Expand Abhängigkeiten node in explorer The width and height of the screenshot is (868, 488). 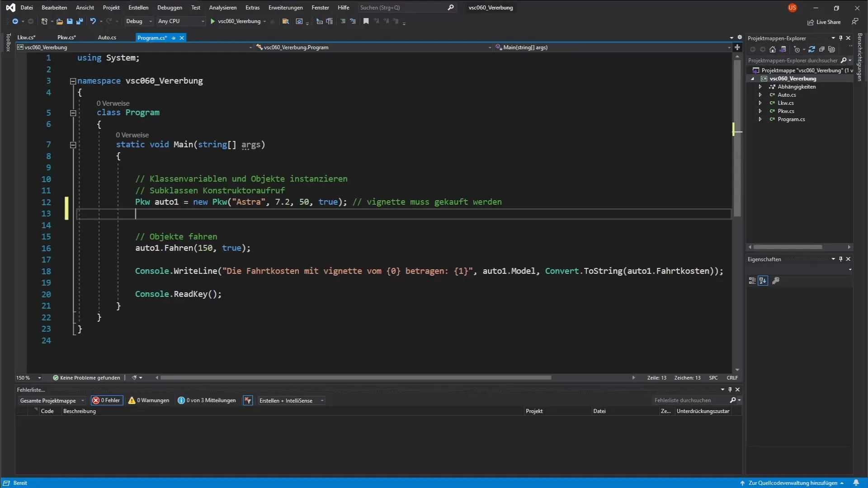(760, 87)
